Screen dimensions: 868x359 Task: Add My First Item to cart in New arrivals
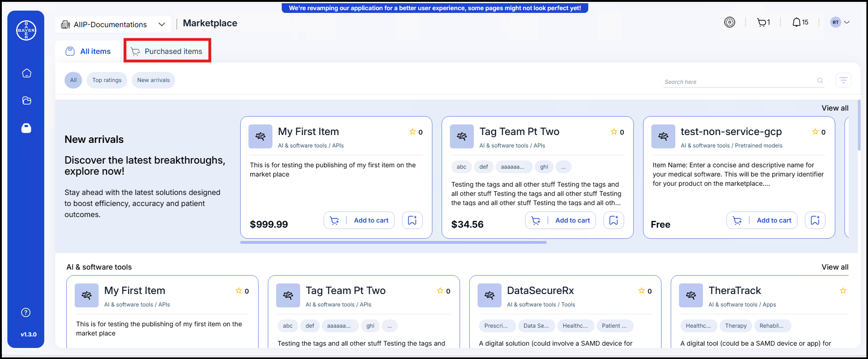point(359,220)
